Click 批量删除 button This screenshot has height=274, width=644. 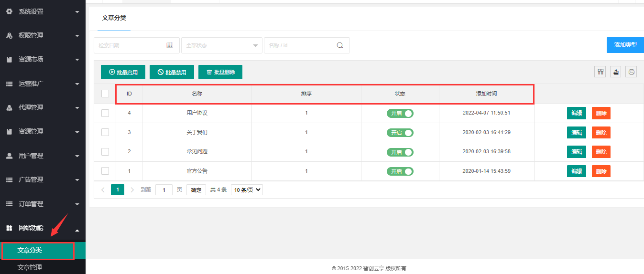[220, 73]
